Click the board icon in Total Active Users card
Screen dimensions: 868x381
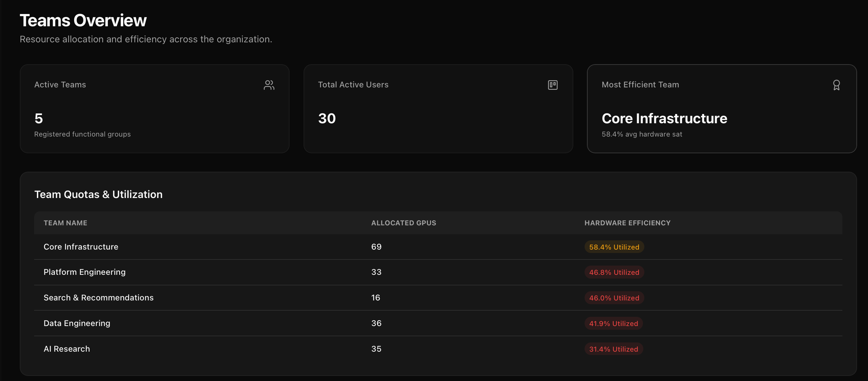pyautogui.click(x=552, y=85)
